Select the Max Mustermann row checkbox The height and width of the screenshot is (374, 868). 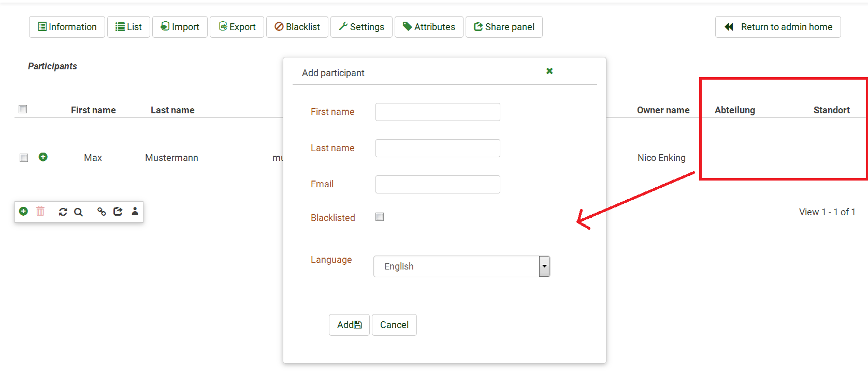pyautogui.click(x=24, y=157)
